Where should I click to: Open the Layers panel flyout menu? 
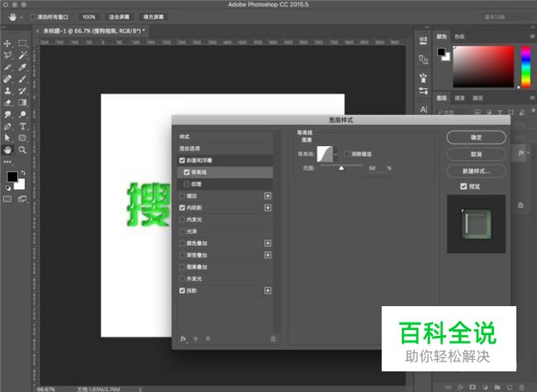pos(532,98)
